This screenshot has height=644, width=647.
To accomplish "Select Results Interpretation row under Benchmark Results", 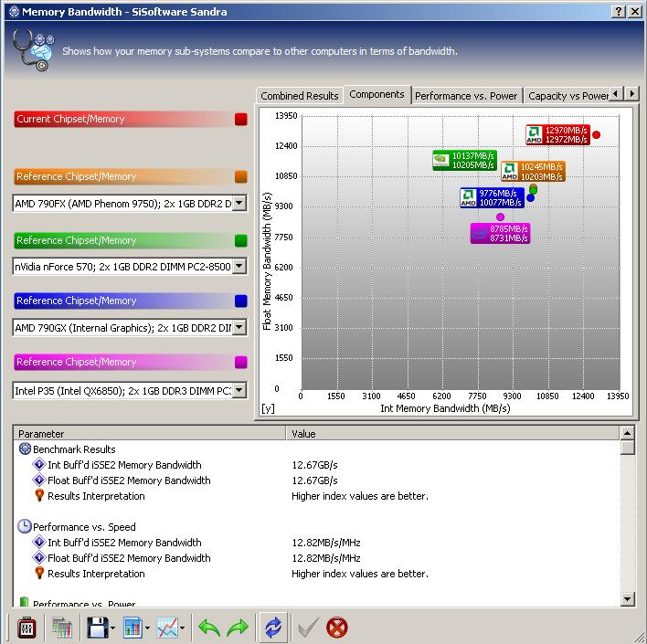I will click(96, 496).
